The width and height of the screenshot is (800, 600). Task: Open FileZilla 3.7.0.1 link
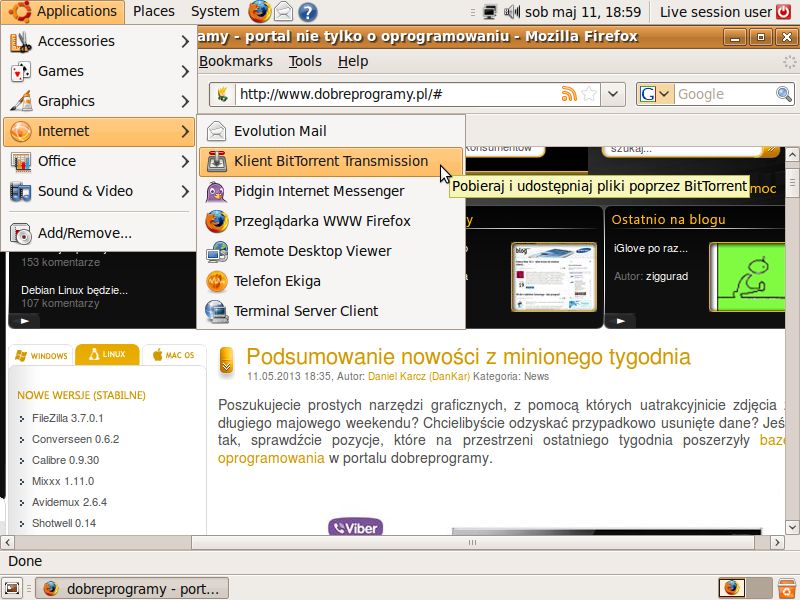tap(67, 418)
